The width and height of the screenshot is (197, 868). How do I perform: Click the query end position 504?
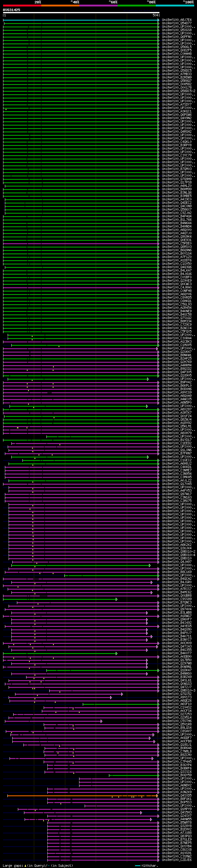[x=155, y=15]
